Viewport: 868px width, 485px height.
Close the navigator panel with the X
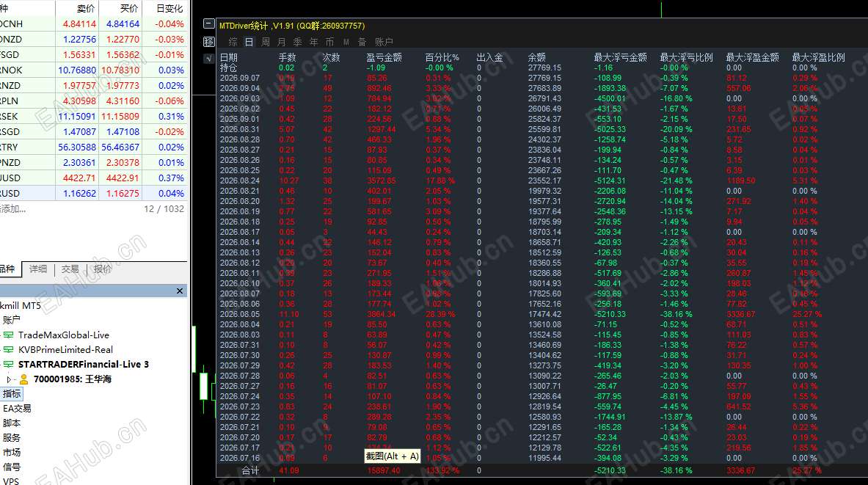click(179, 291)
